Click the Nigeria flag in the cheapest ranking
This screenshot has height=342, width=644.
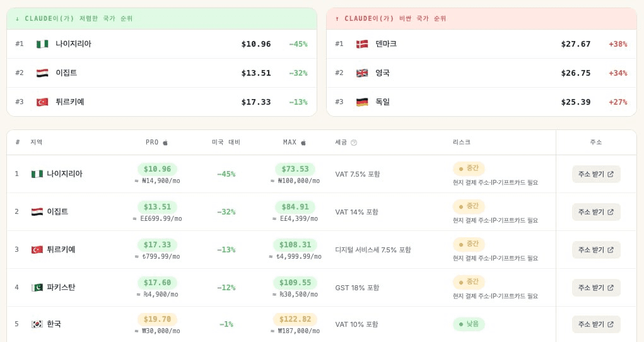point(42,44)
